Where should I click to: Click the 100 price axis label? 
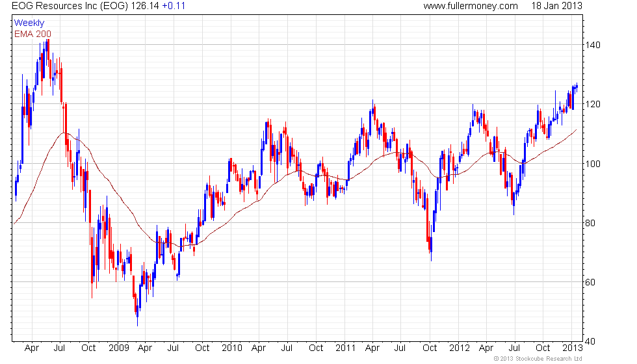(593, 163)
